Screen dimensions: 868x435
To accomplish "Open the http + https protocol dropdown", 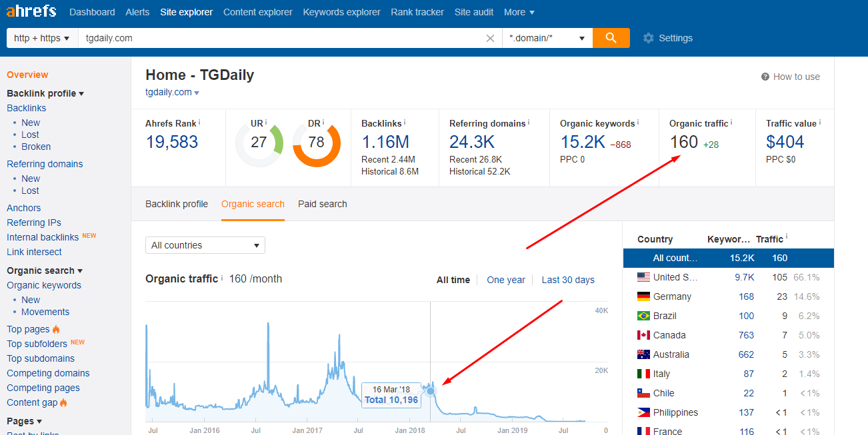I will click(42, 38).
